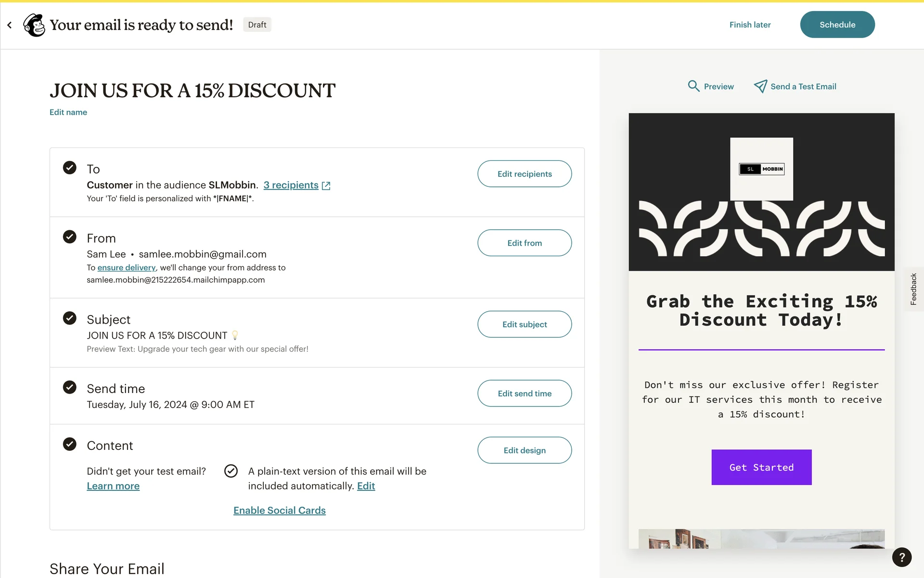This screenshot has width=924, height=578.
Task: Click the To section checkmark
Action: 70,168
